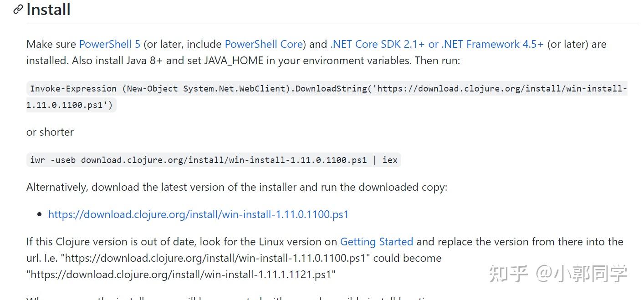Click the anchor link icon beside Install
Image resolution: width=644 pixels, height=300 pixels.
pyautogui.click(x=18, y=10)
